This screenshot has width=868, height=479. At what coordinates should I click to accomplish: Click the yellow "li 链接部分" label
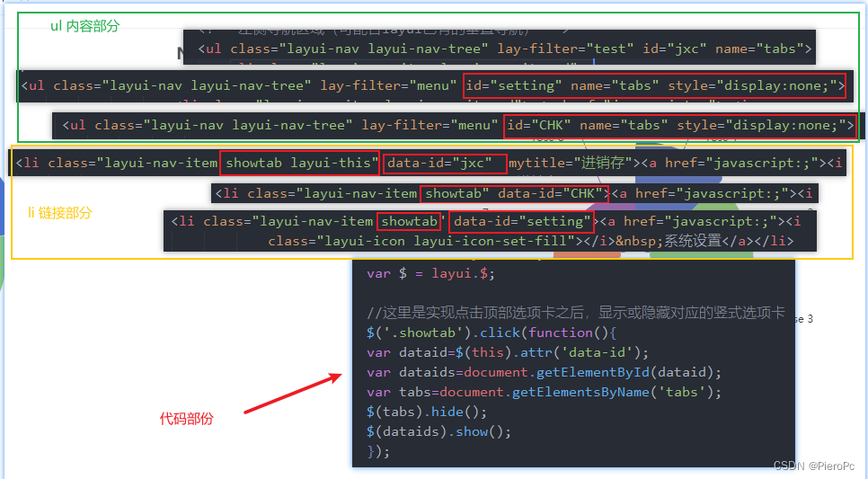click(x=60, y=213)
